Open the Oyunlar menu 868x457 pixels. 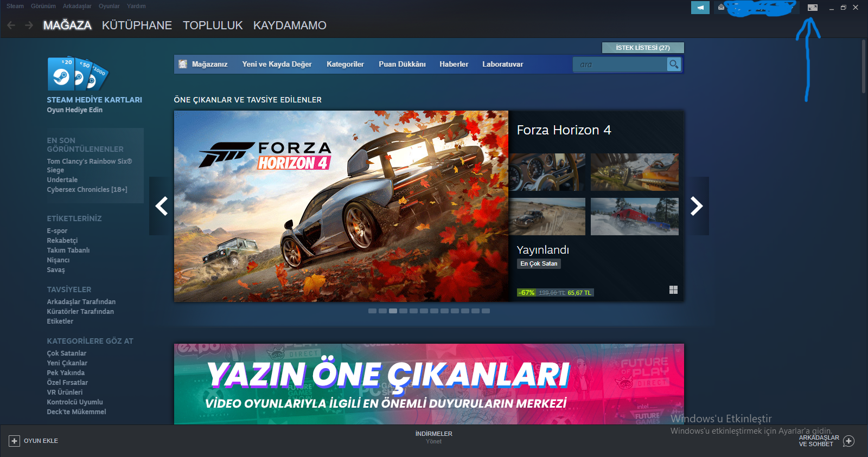[x=109, y=6]
